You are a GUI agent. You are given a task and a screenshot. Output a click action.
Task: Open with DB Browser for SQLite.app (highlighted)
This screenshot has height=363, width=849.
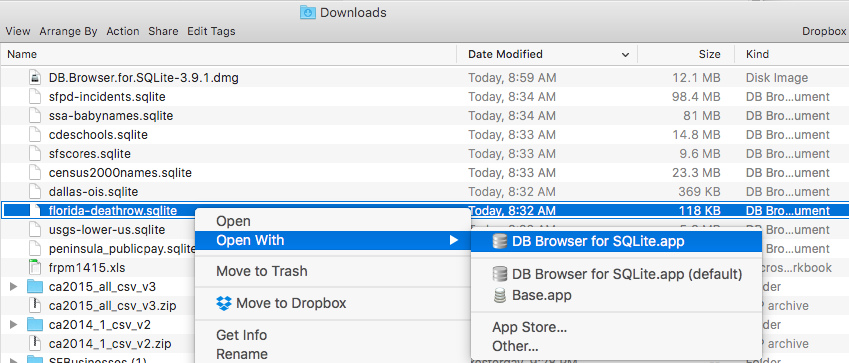(x=617, y=241)
